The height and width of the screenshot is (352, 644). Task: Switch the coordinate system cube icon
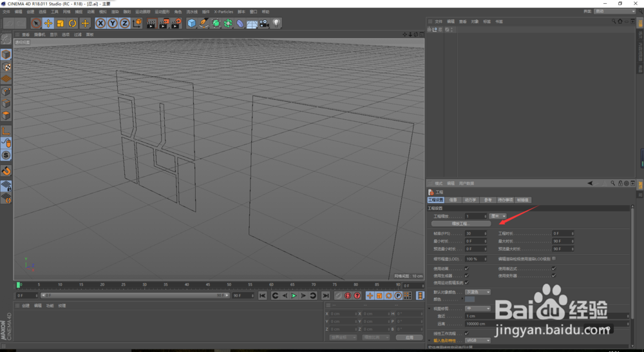click(137, 23)
